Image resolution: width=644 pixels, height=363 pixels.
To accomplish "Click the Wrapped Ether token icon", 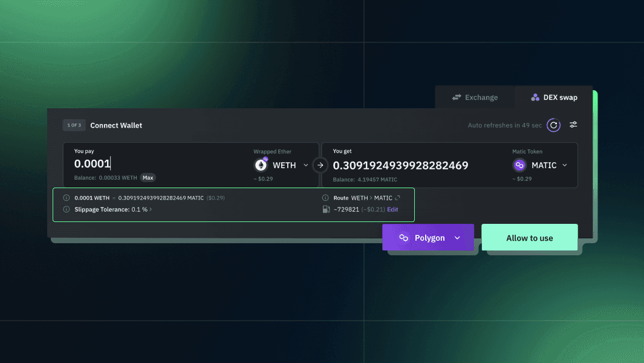I will point(261,165).
